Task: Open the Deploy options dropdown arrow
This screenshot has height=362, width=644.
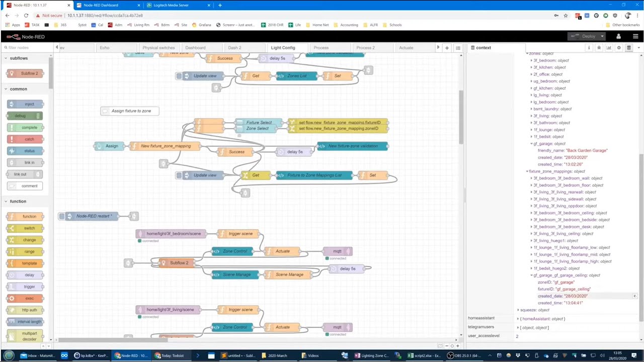Action: coord(602,36)
